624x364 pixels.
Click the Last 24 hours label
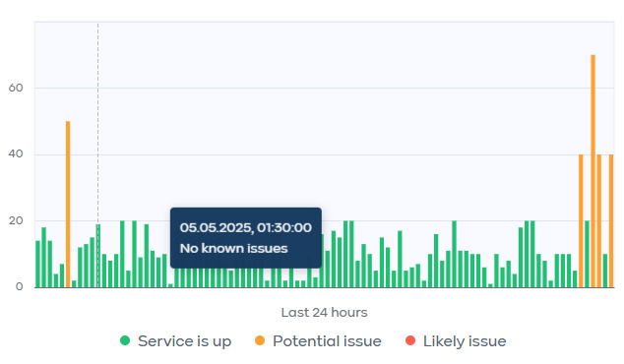(325, 313)
